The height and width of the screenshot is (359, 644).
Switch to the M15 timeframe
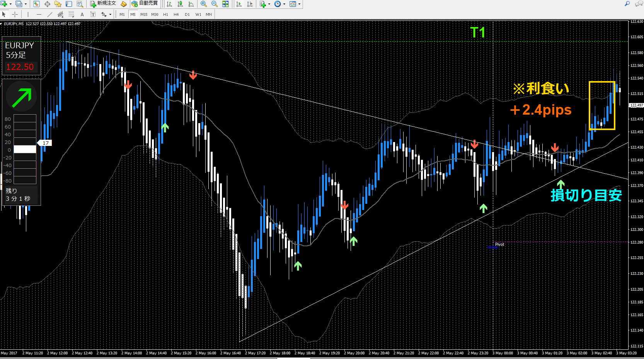[x=144, y=14]
